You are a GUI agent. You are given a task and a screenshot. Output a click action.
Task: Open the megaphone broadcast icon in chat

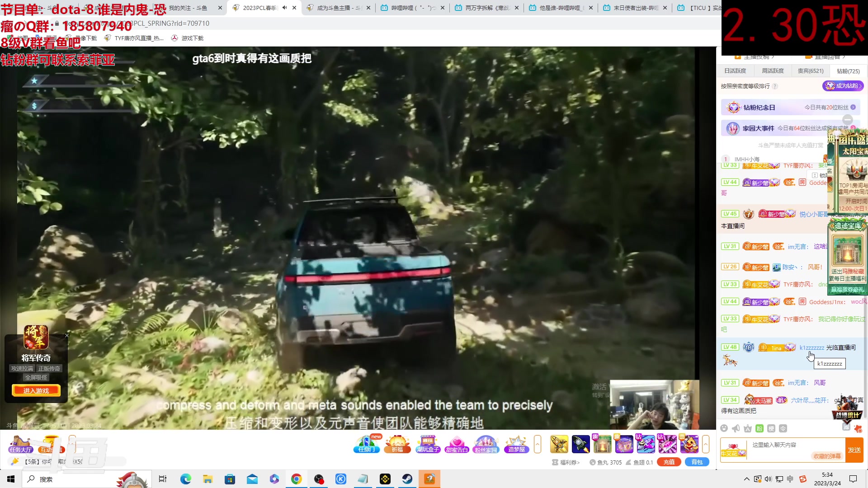click(x=736, y=428)
